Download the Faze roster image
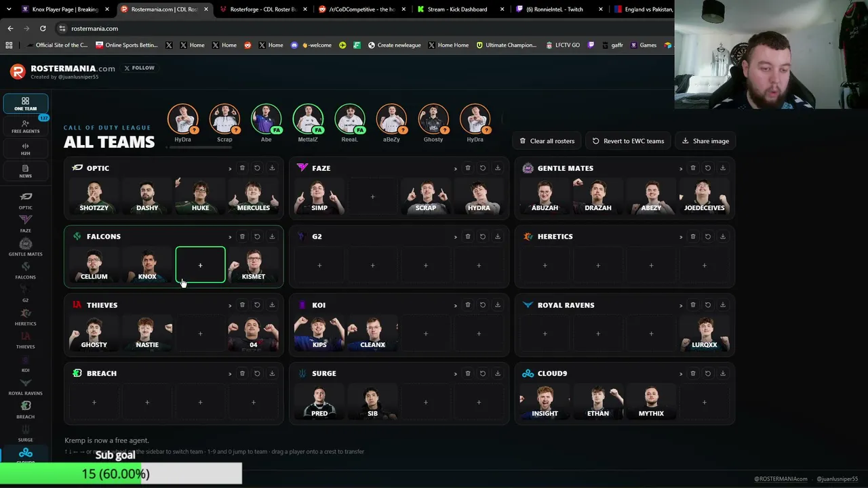 pos(498,168)
